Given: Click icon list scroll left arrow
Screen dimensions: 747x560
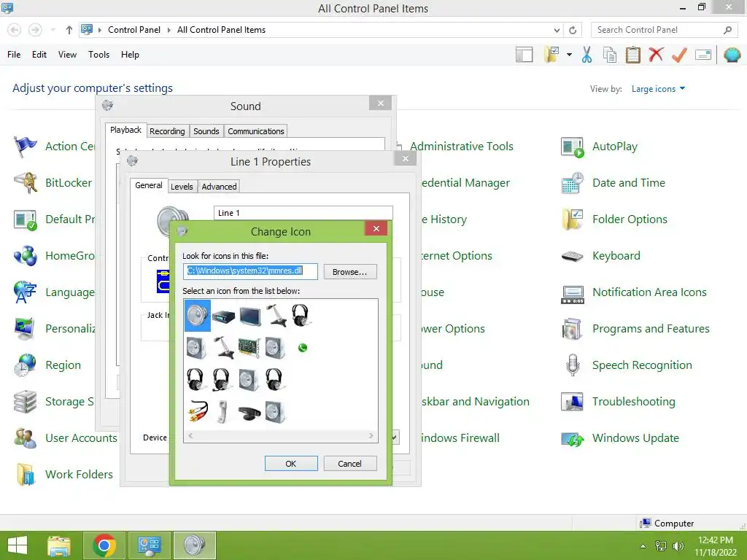Looking at the screenshot, I should [190, 436].
